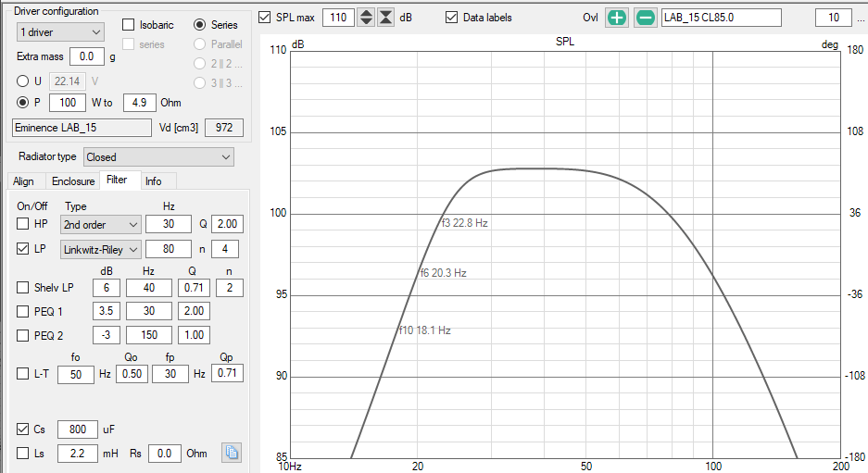Click the HP Q field 2.00

click(x=227, y=224)
